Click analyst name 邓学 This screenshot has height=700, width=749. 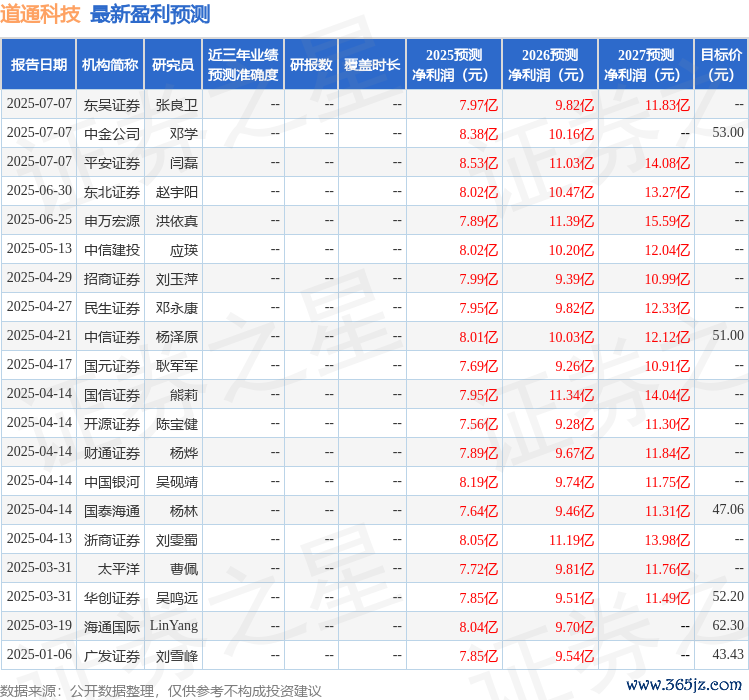pos(184,134)
